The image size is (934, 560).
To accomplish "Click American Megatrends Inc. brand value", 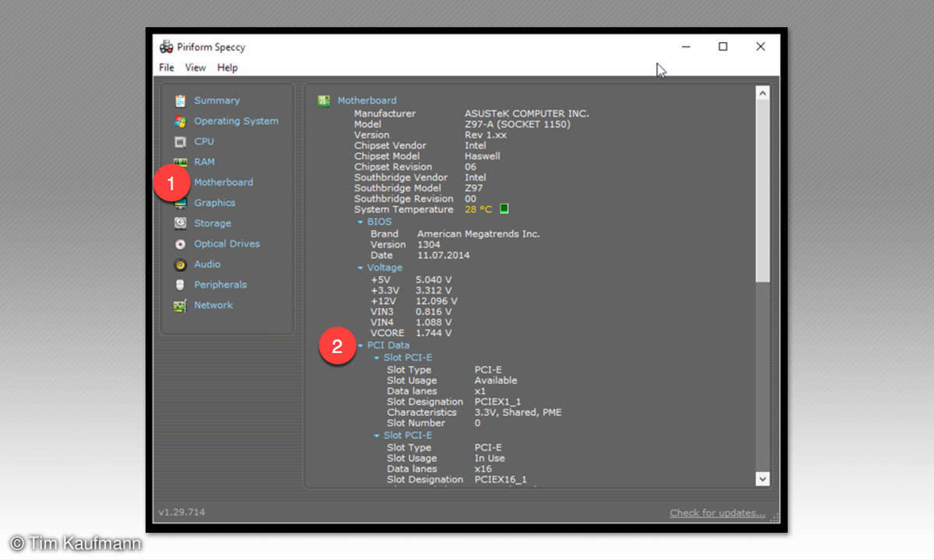I will (479, 233).
